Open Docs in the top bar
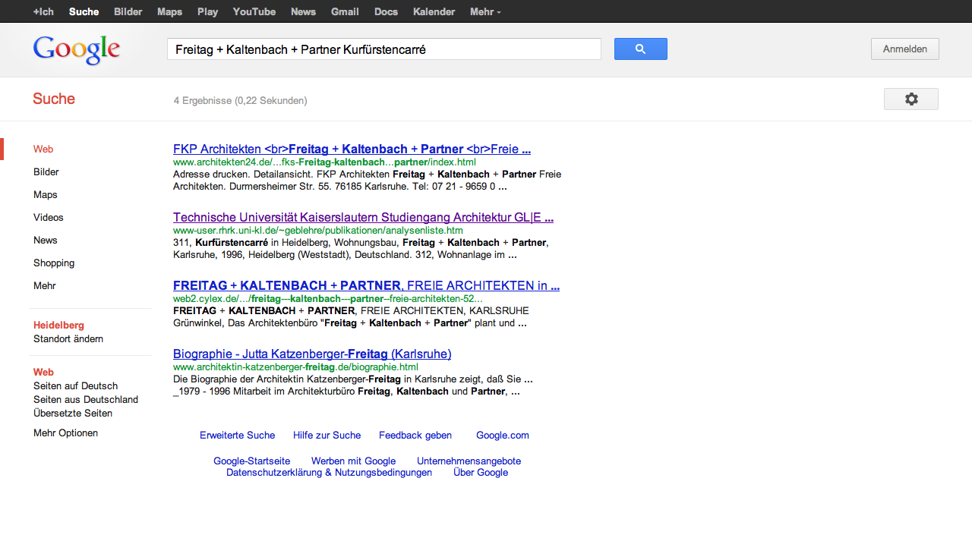The height and width of the screenshot is (560, 972). [x=386, y=11]
